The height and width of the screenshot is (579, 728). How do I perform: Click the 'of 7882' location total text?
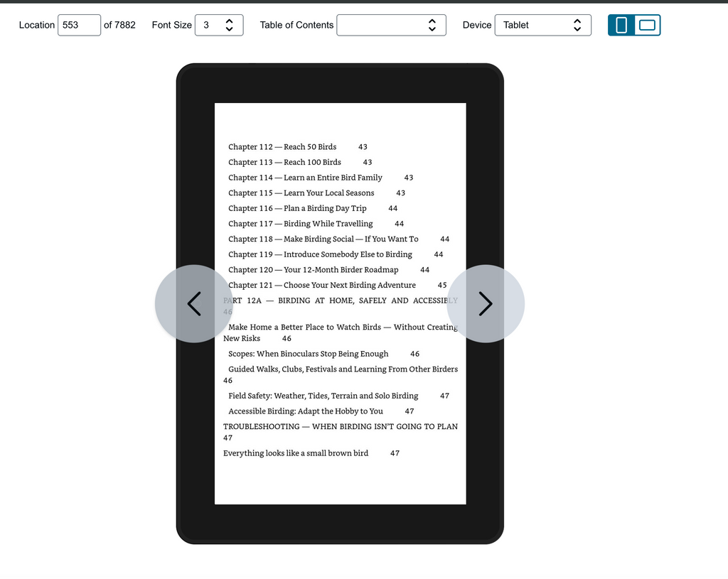tap(119, 25)
